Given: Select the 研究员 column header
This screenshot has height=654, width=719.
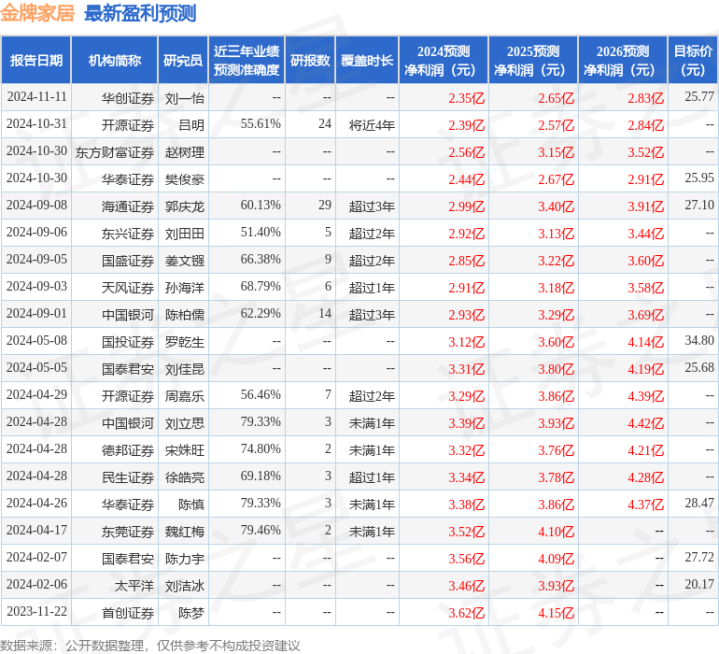Looking at the screenshot, I should pyautogui.click(x=183, y=60).
